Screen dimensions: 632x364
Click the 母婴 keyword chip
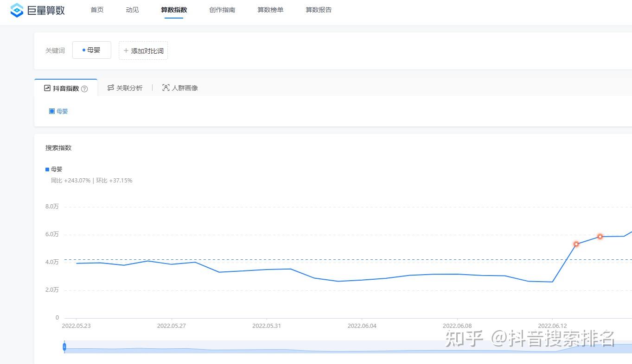tap(92, 50)
